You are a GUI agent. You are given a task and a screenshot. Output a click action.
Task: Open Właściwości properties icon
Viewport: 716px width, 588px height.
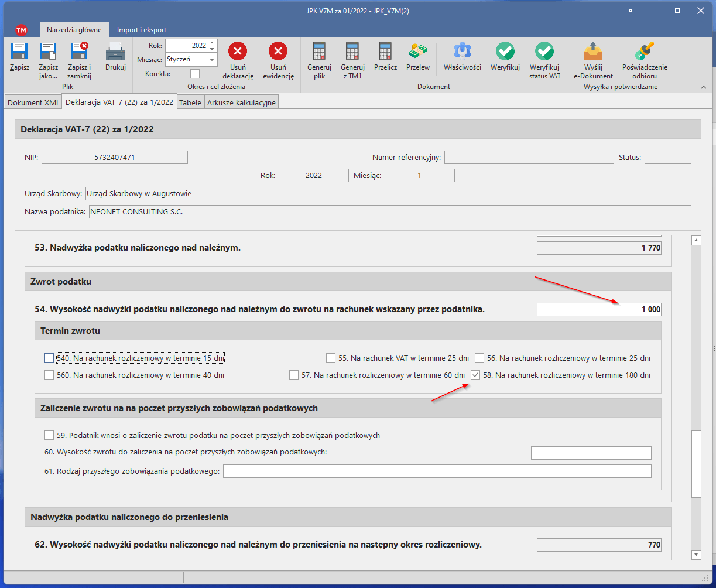(x=462, y=52)
